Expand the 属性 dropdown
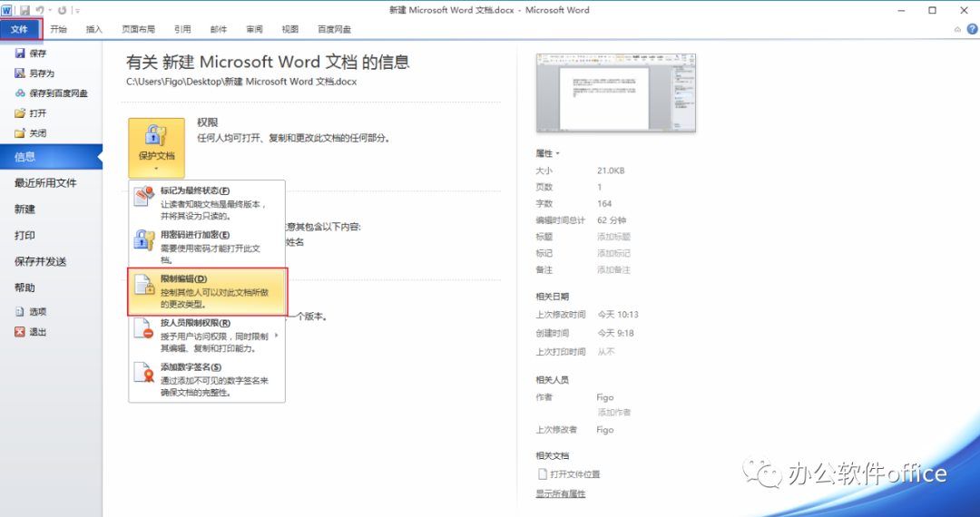The width and height of the screenshot is (980, 517). (547, 153)
